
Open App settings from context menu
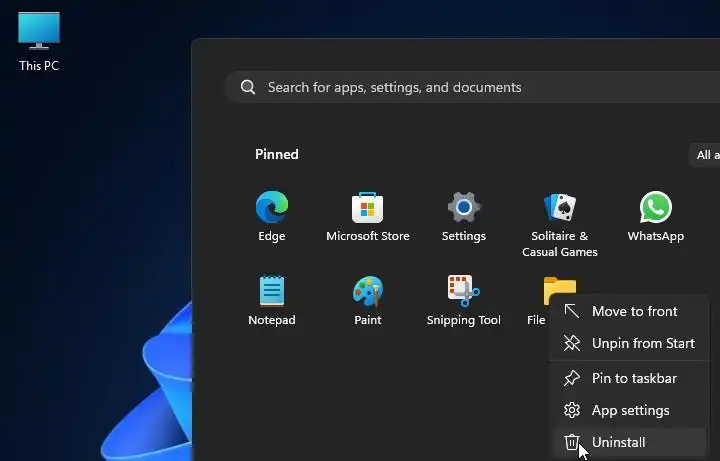point(630,410)
